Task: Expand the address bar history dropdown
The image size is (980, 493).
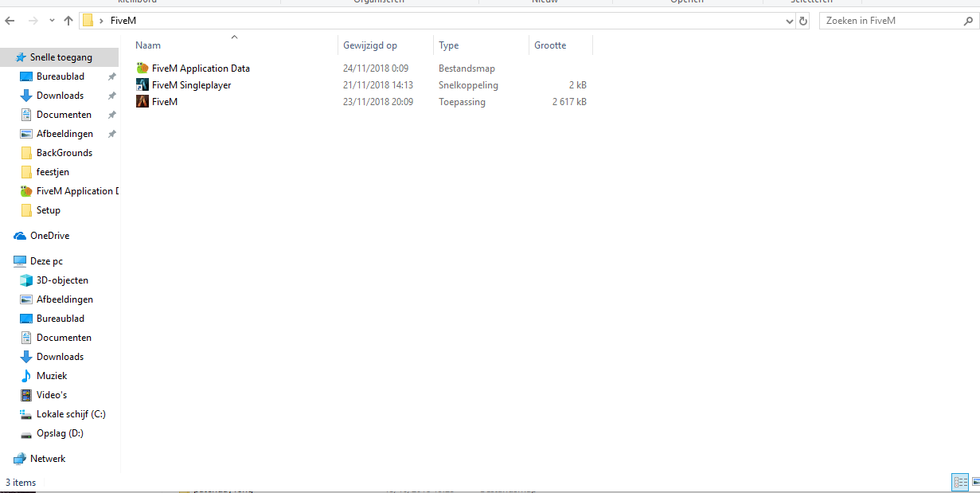Action: tap(789, 21)
